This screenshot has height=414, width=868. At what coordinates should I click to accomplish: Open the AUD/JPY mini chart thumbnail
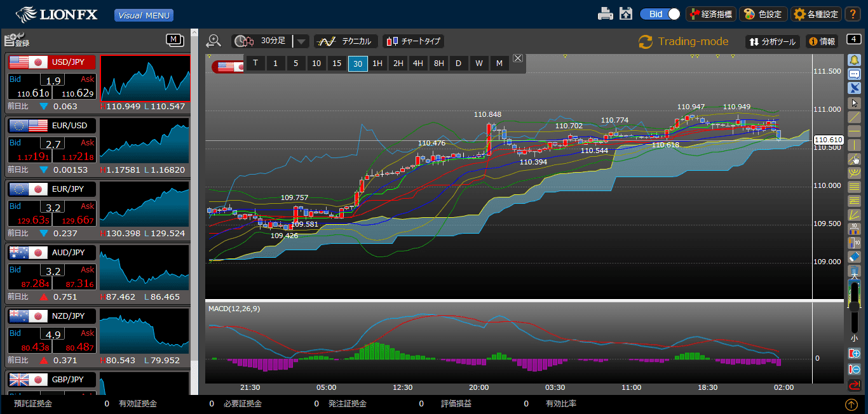pyautogui.click(x=145, y=268)
